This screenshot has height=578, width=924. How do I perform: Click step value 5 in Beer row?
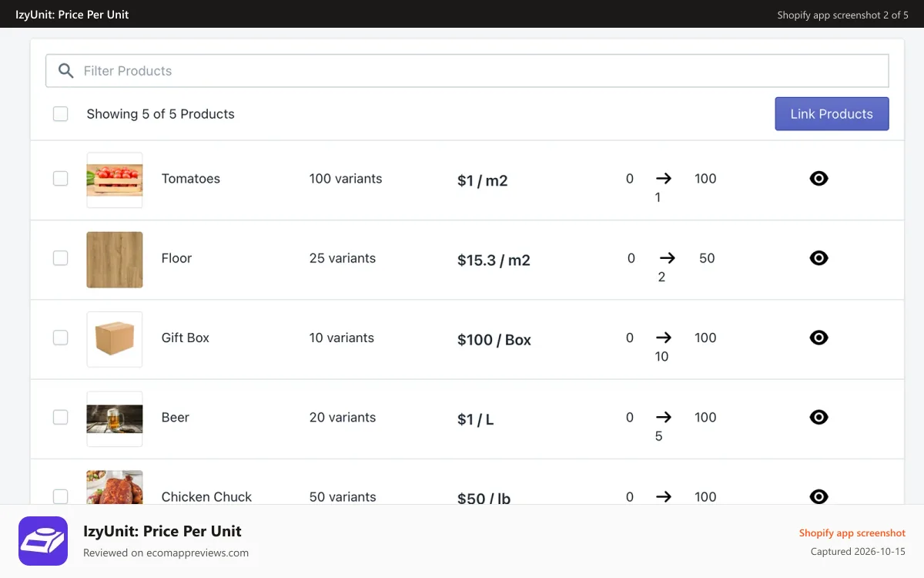[658, 436]
